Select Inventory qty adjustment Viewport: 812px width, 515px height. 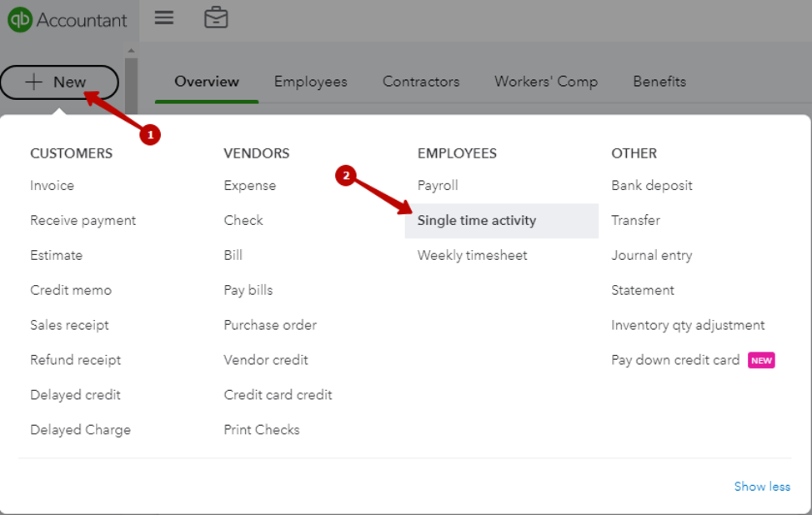coord(688,325)
